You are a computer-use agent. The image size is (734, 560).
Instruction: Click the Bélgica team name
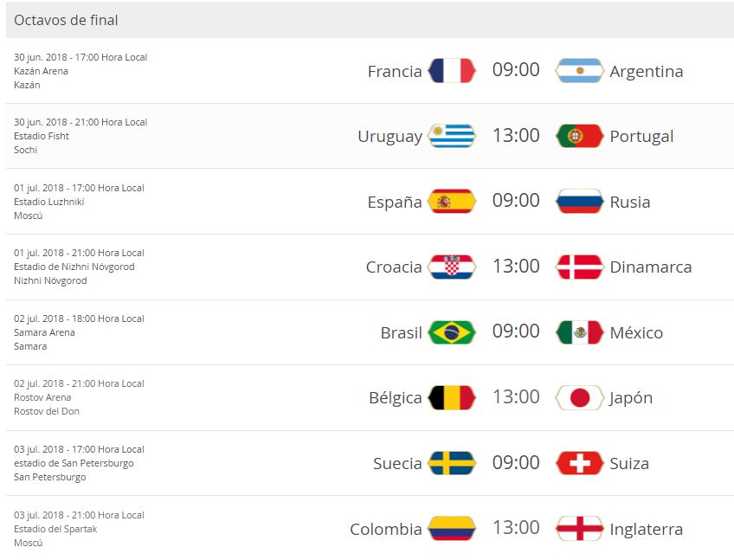pos(396,398)
